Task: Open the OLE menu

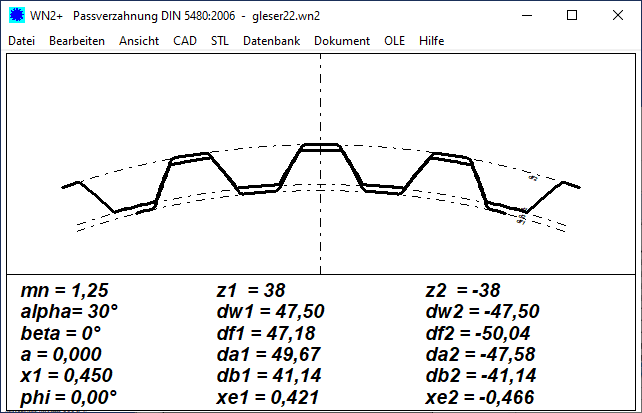Action: tap(395, 41)
